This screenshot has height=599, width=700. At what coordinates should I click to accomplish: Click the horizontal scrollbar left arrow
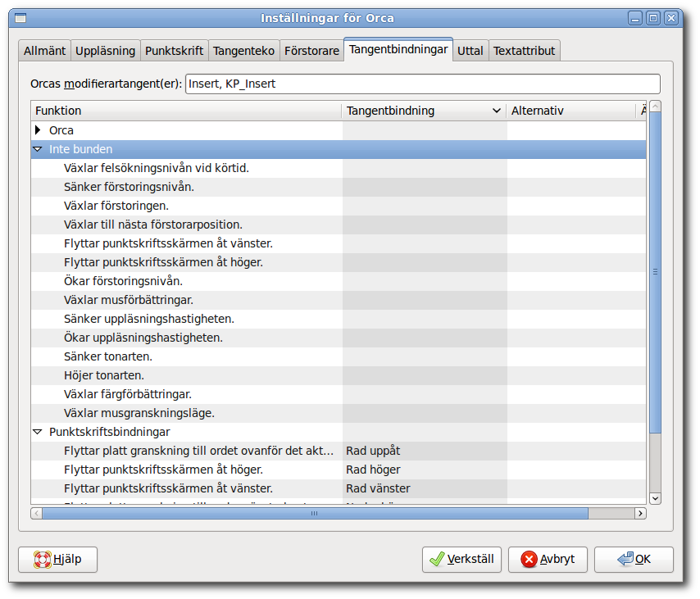tap(37, 513)
